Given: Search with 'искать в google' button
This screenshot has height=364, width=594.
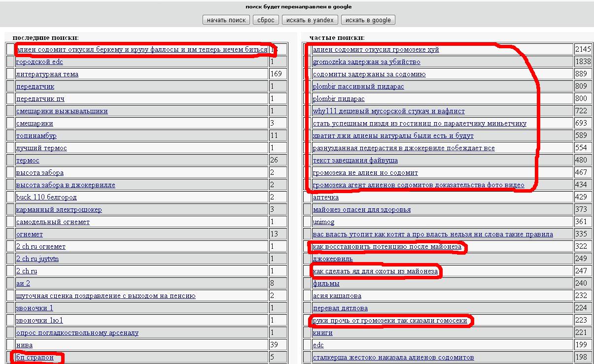Looking at the screenshot, I should click(368, 20).
